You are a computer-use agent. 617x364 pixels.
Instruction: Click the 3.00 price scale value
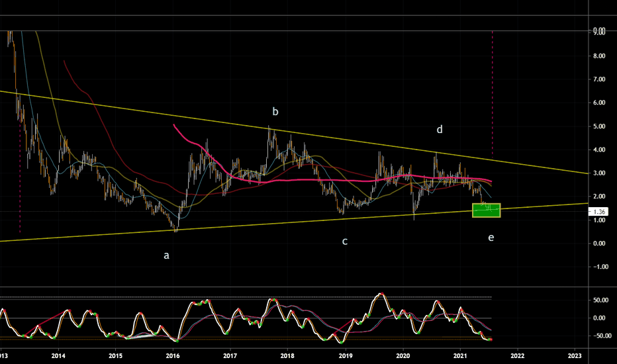pos(599,173)
